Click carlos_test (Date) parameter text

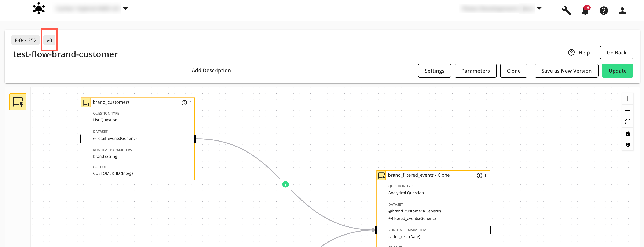pos(404,237)
